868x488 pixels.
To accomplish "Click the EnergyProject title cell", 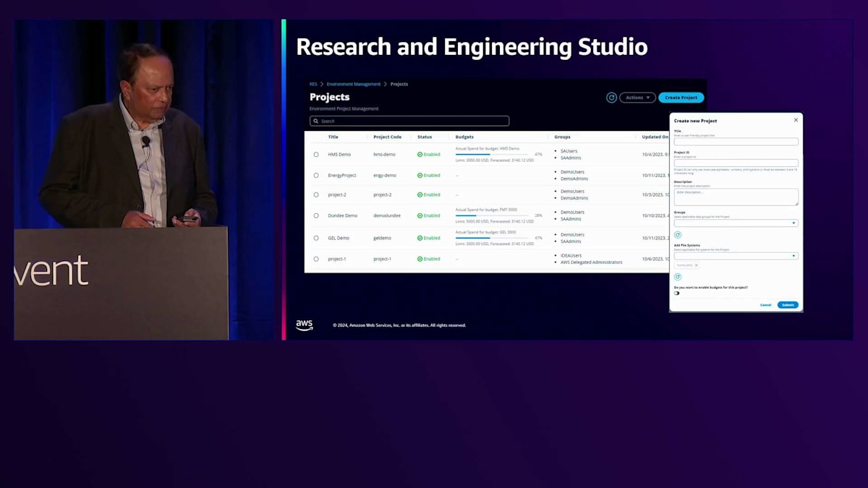I will coord(342,175).
